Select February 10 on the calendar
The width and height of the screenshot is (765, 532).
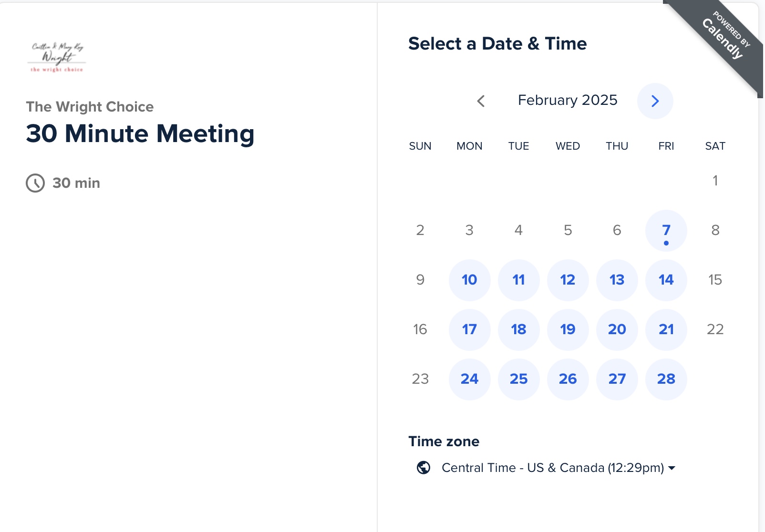click(x=469, y=280)
